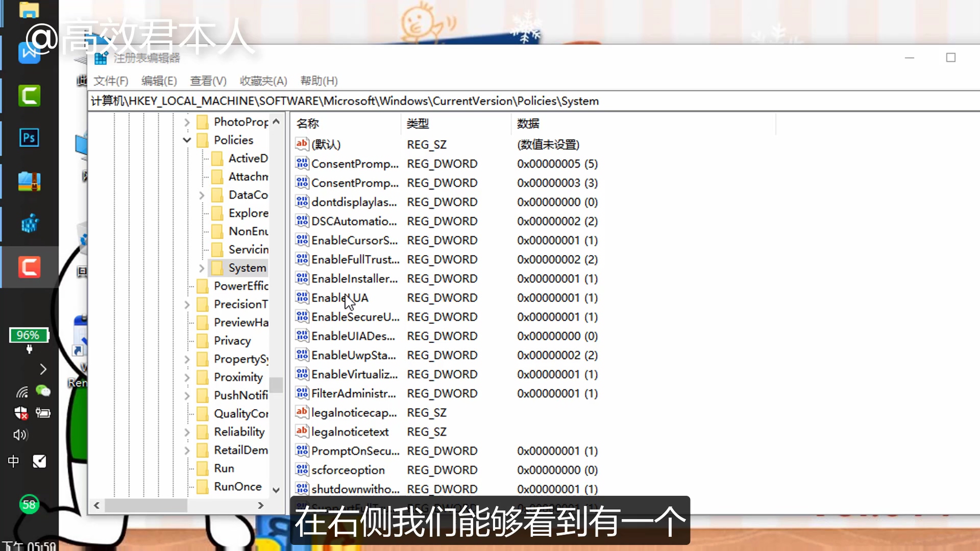Expand the Proximity tree node
This screenshot has width=980, height=551.
(x=187, y=377)
